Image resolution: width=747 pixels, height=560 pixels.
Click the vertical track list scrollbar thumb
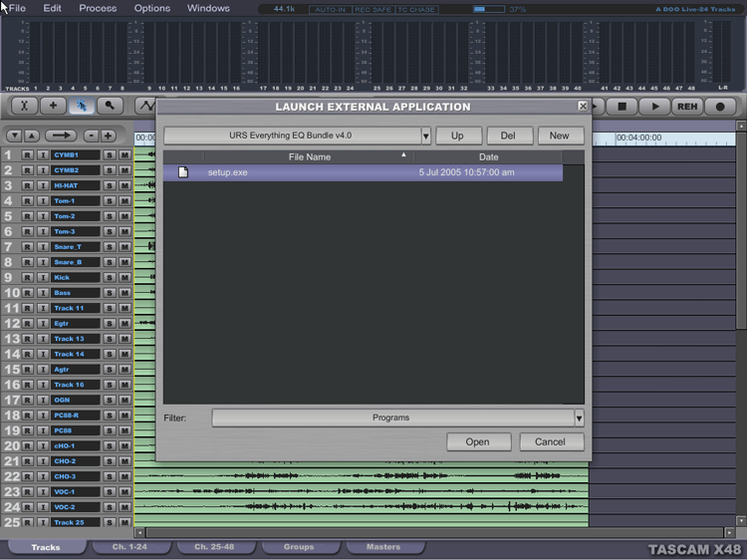[x=741, y=230]
